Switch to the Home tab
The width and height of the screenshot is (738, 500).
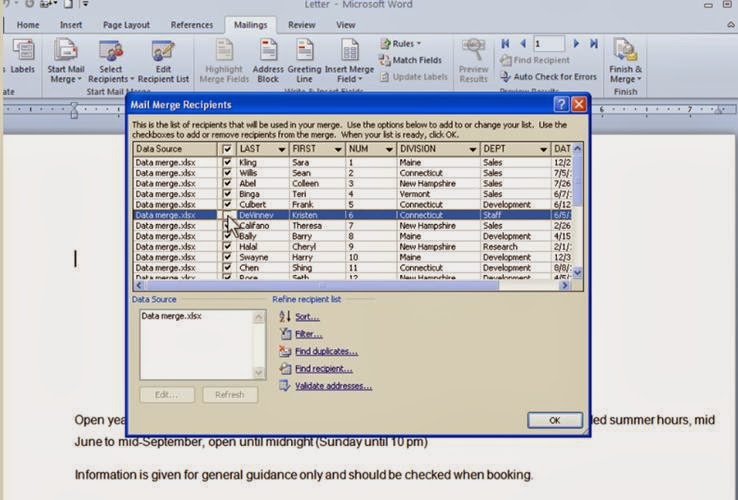click(28, 25)
